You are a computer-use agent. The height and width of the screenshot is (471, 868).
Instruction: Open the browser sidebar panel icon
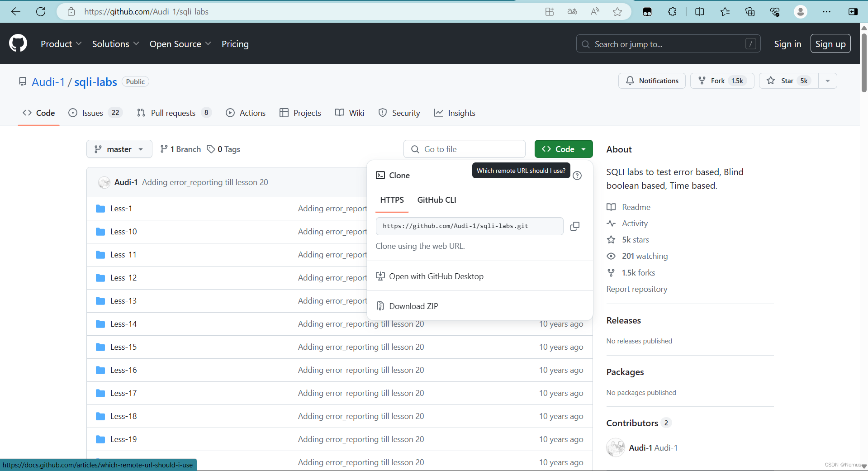coord(853,12)
